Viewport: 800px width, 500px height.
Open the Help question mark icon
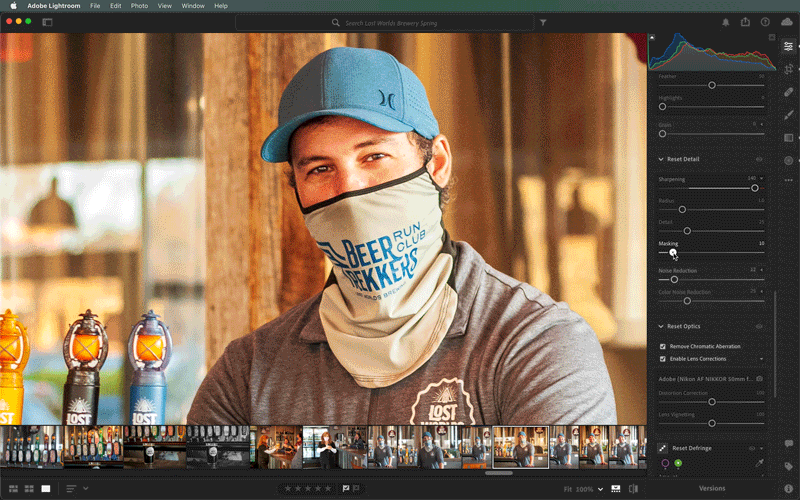click(765, 22)
